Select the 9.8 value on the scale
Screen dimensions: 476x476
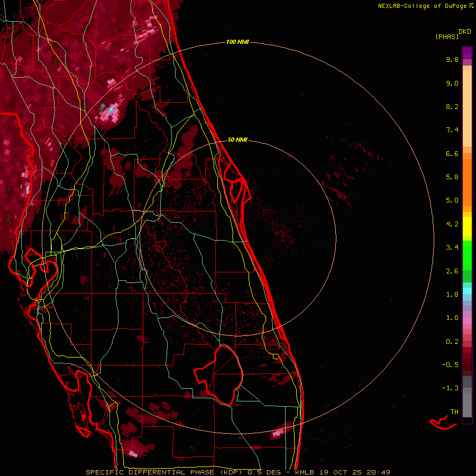click(x=452, y=59)
